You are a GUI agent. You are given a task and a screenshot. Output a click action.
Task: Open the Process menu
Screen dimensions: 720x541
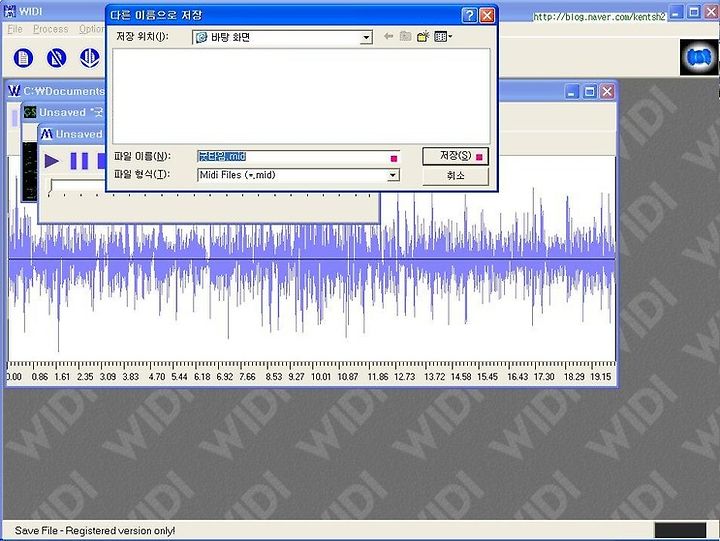click(51, 29)
